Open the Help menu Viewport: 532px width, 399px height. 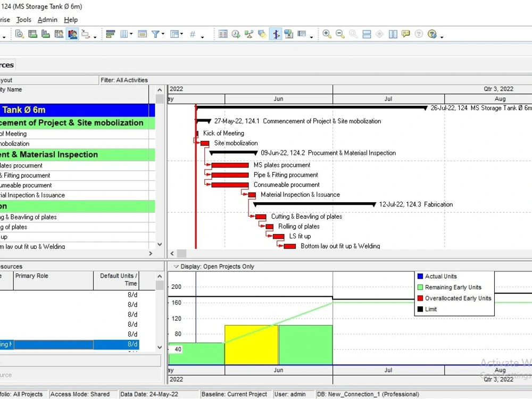tap(71, 20)
